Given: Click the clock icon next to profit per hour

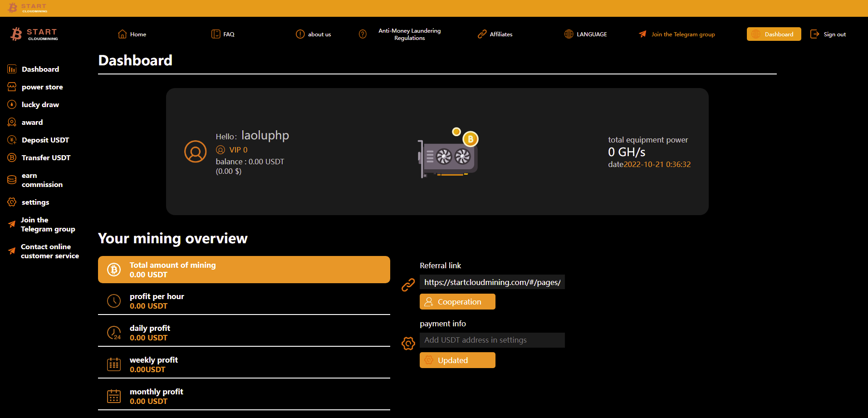Looking at the screenshot, I should click(114, 301).
